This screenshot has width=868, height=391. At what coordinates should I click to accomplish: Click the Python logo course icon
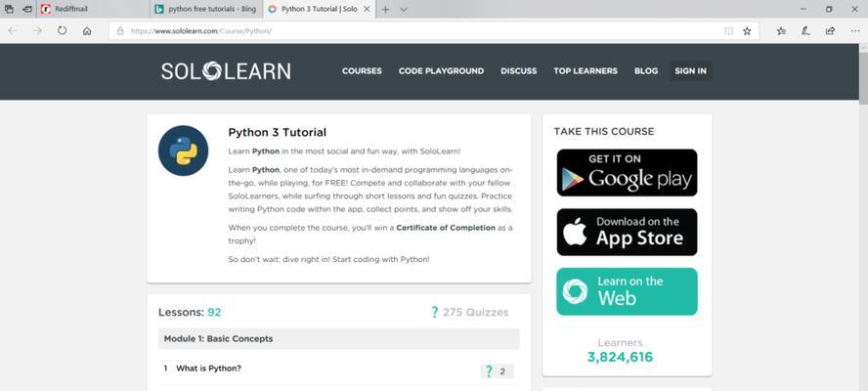click(183, 151)
